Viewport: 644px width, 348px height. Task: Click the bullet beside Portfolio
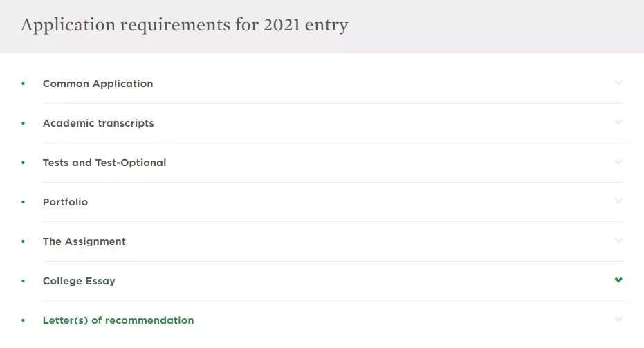coord(23,202)
